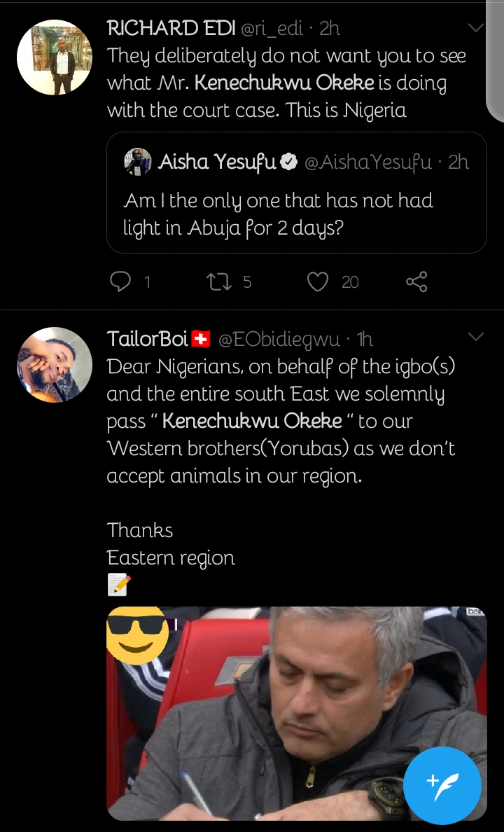Open TailorBoi's profile picture
This screenshot has height=832, width=504.
[x=55, y=365]
